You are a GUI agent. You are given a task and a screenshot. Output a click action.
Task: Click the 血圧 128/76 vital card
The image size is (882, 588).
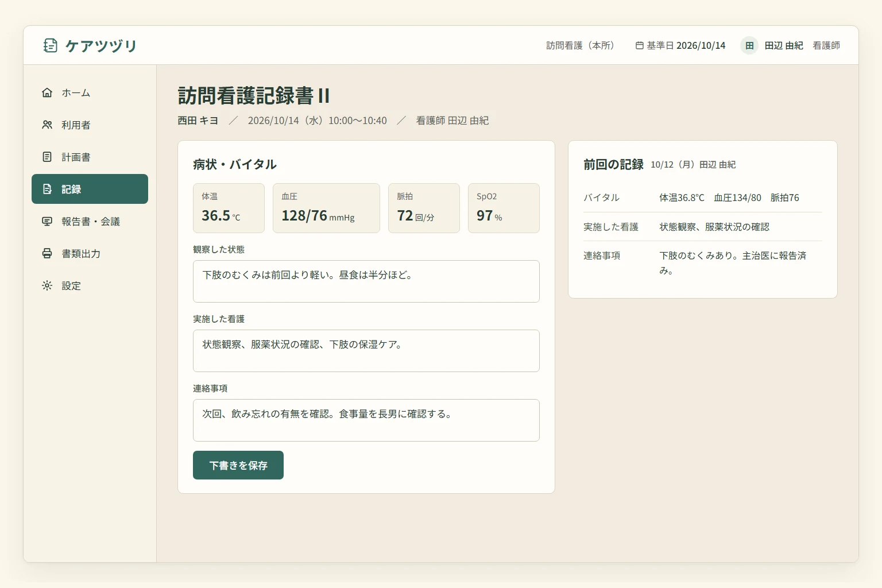click(x=326, y=208)
